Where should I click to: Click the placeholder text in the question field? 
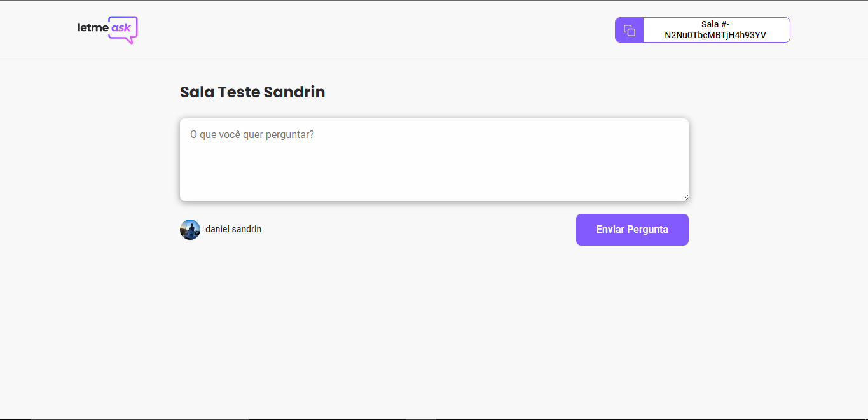tap(252, 134)
